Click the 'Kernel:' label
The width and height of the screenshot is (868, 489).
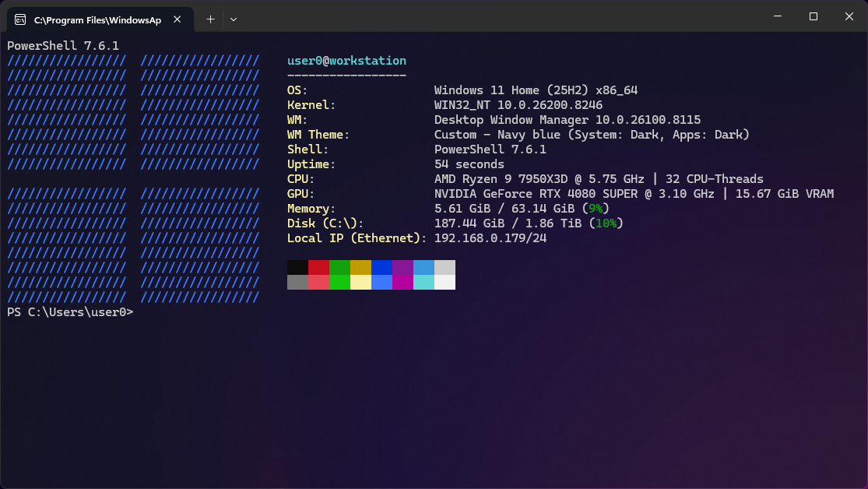coord(311,105)
